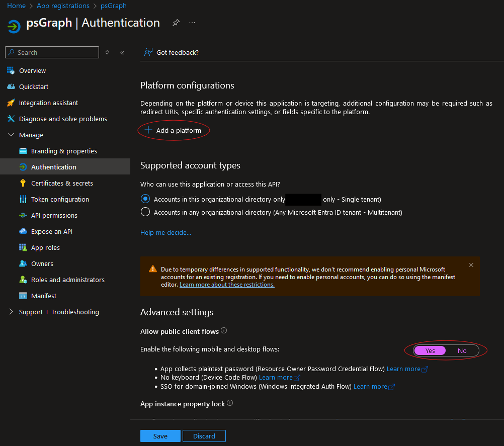The width and height of the screenshot is (504, 446).
Task: Open the Help me decide link
Action: click(165, 232)
